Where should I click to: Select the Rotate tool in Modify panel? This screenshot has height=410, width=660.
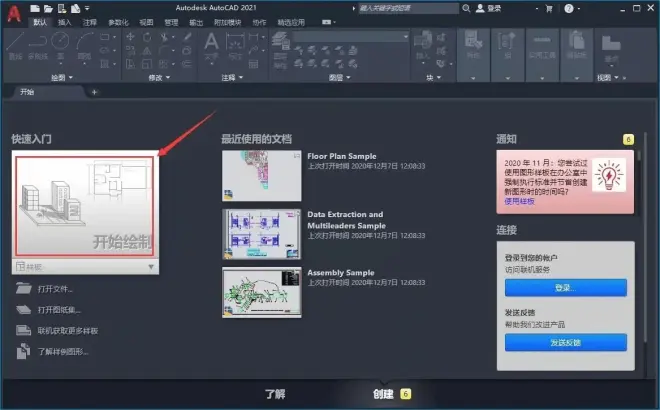pyautogui.click(x=147, y=37)
